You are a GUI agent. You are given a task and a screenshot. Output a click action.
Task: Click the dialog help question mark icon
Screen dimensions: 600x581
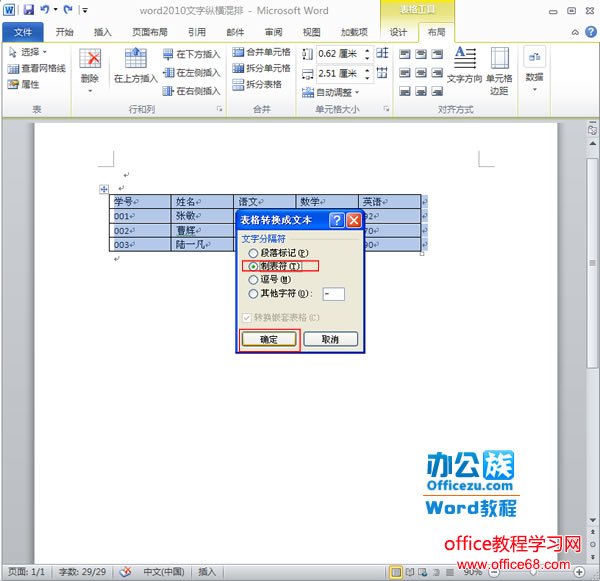(336, 220)
